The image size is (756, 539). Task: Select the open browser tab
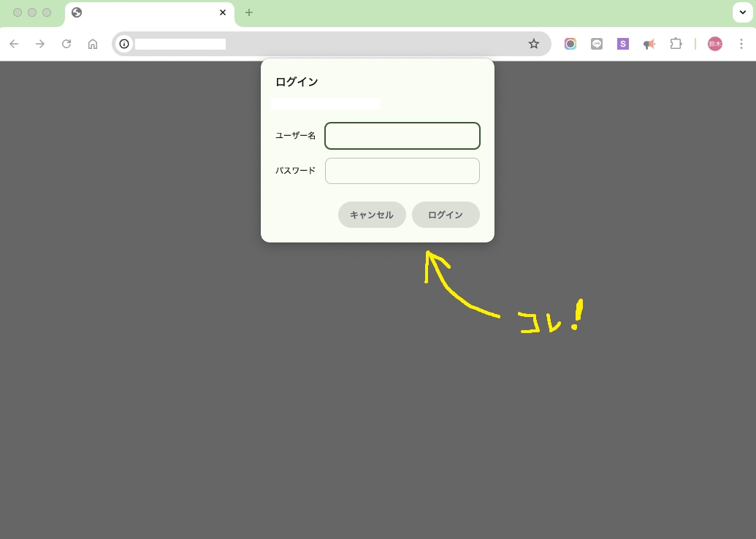(x=146, y=12)
